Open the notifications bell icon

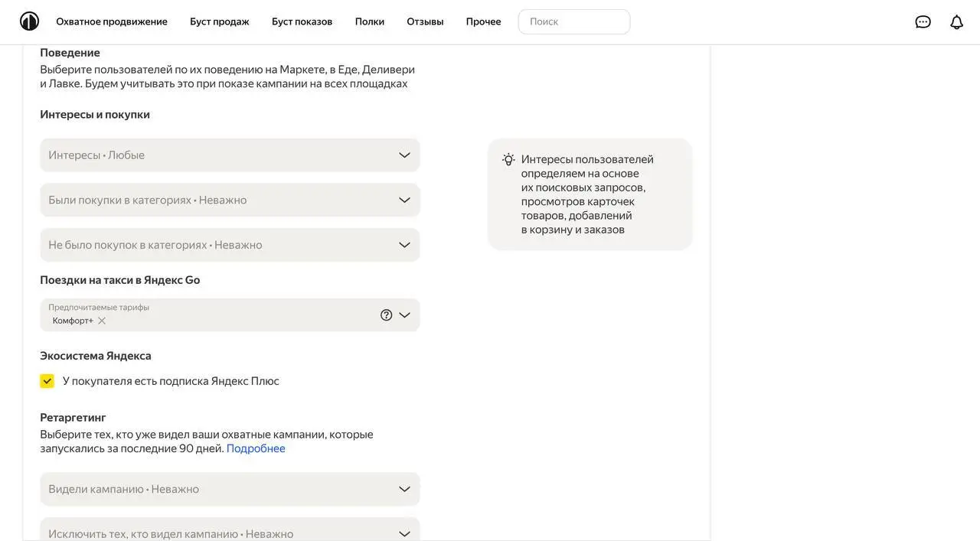pyautogui.click(x=957, y=22)
